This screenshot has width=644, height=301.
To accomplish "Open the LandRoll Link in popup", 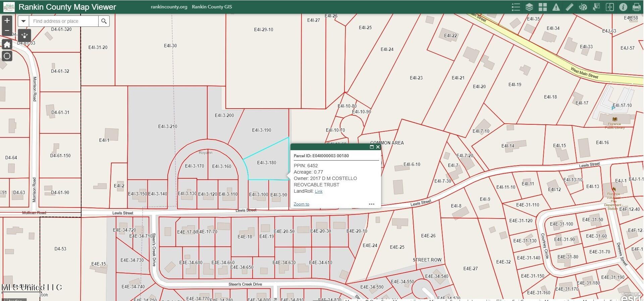I will [x=319, y=191].
